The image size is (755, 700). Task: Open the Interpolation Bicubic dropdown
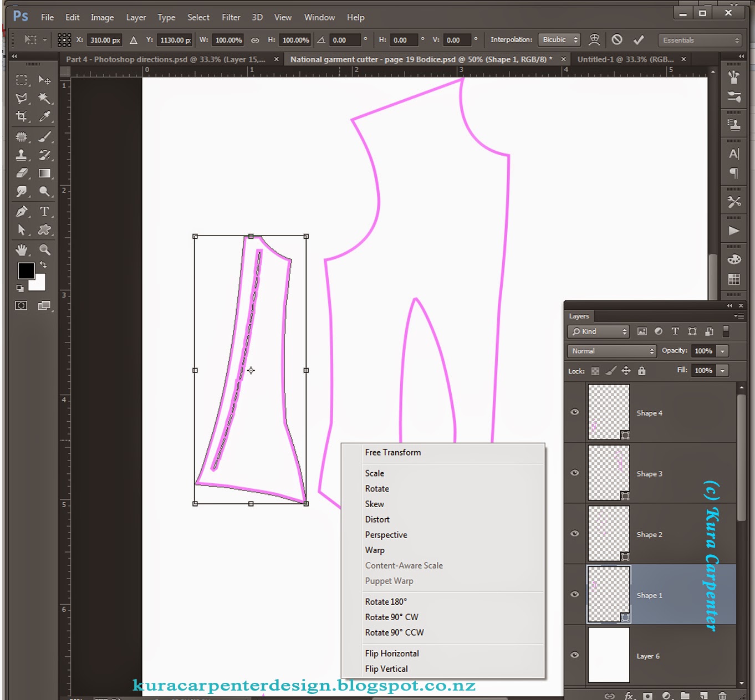click(x=559, y=40)
